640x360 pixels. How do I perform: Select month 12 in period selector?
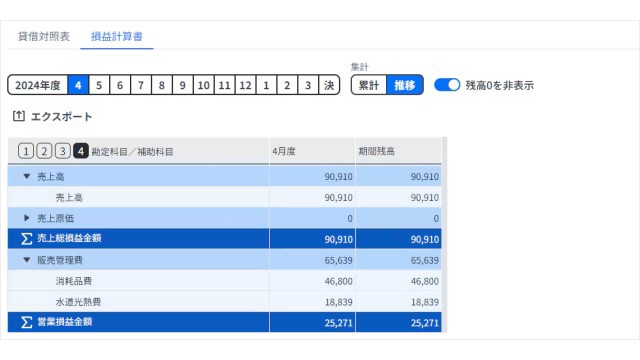[x=245, y=85]
